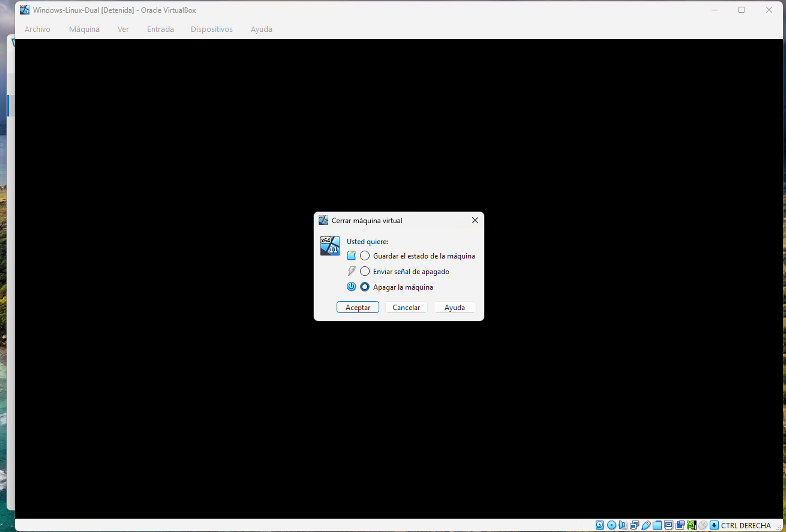The width and height of the screenshot is (786, 532).
Task: Click the keyboard capture arrow icon
Action: click(x=714, y=525)
